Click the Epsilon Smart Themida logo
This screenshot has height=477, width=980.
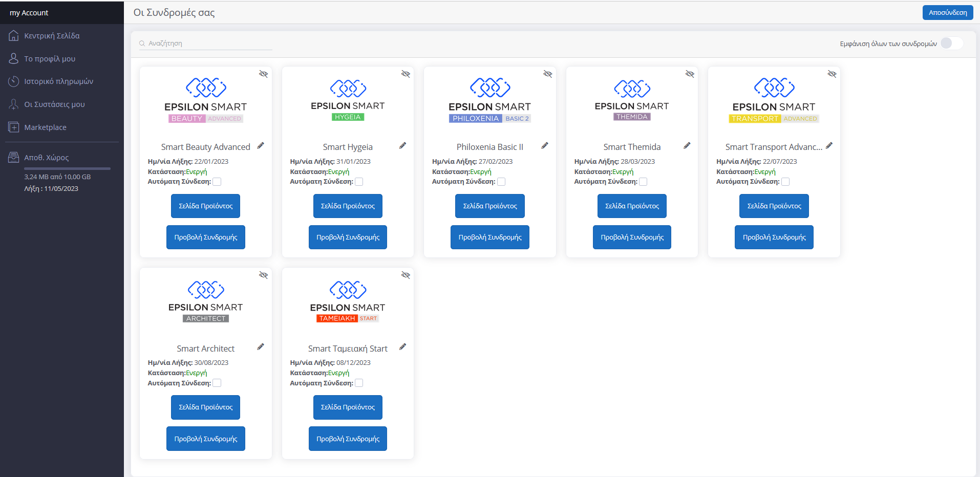[x=632, y=100]
